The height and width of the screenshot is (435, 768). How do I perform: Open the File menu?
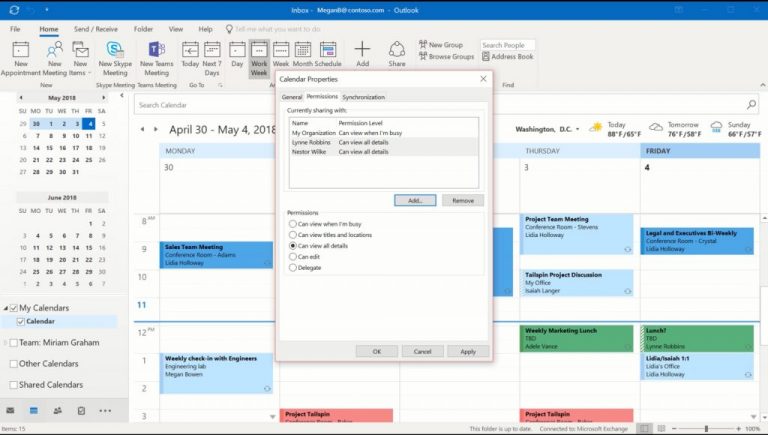point(15,29)
